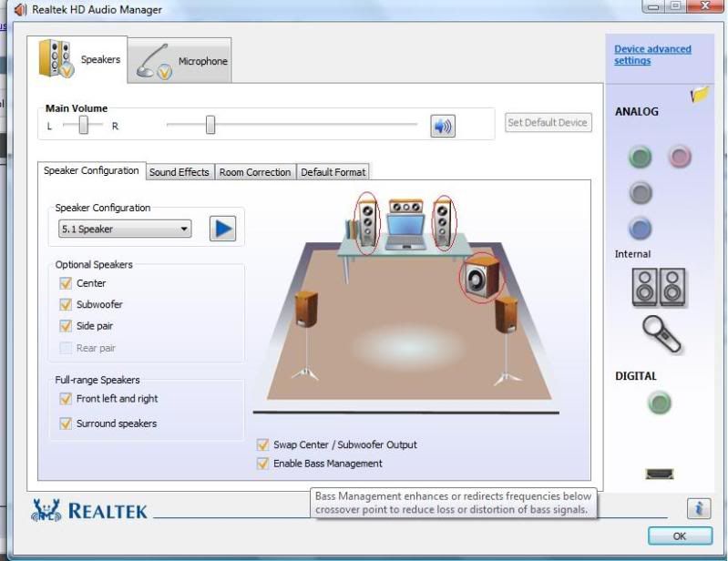The width and height of the screenshot is (728, 561).
Task: Switch to the Microphone device tab
Action: click(x=179, y=61)
